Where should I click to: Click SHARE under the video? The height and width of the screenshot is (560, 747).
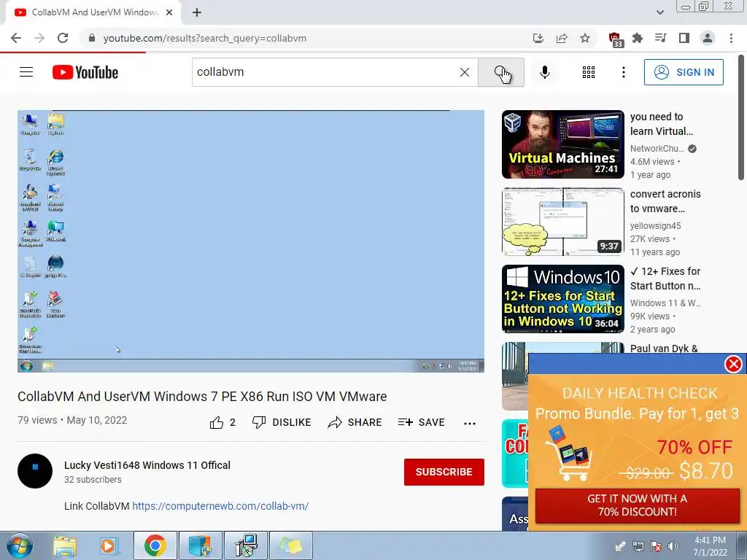click(355, 422)
